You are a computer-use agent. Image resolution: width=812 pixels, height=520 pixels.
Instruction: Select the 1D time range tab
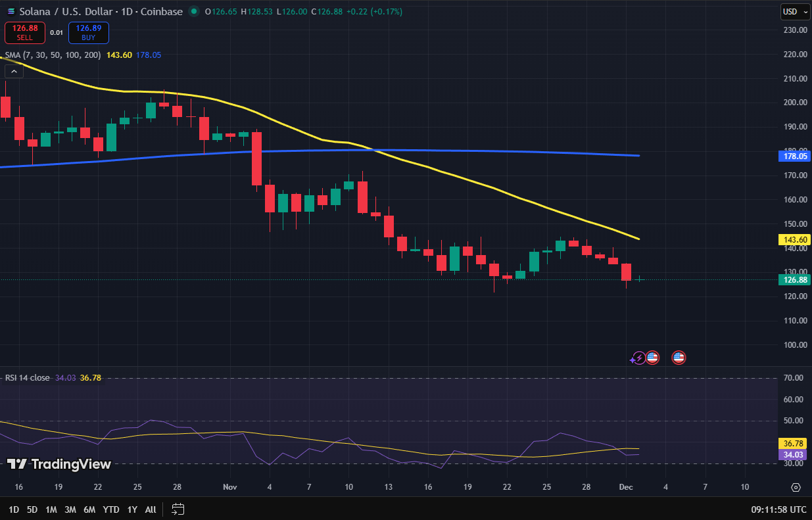13,509
